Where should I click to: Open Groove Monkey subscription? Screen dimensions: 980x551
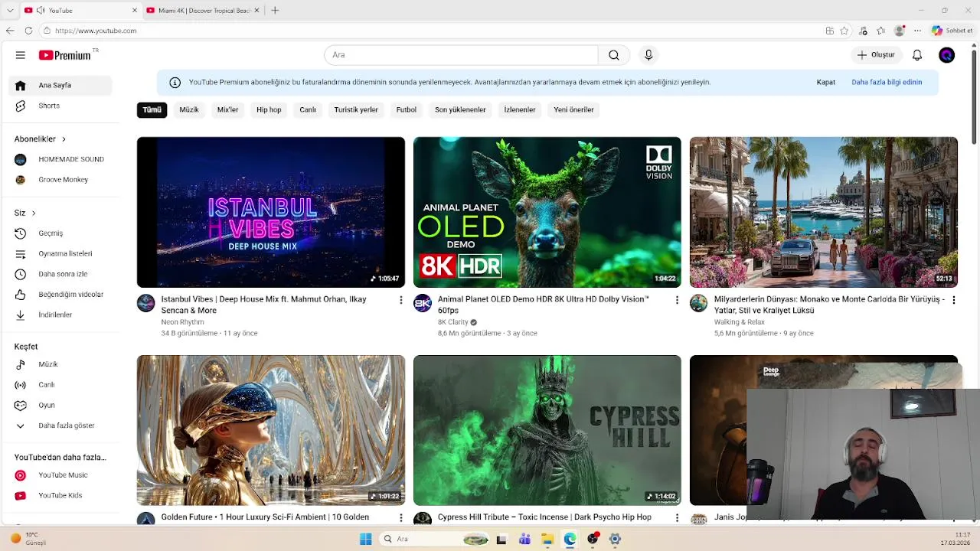[x=61, y=180]
